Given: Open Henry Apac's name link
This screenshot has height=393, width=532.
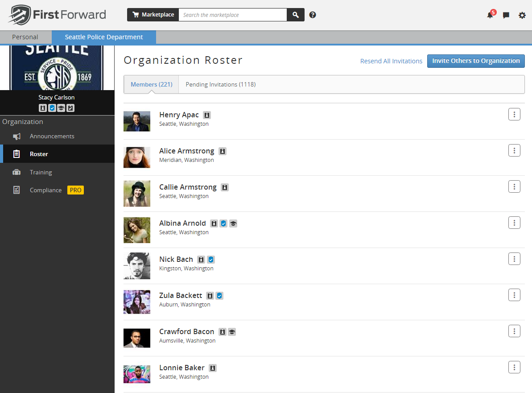Looking at the screenshot, I should pos(179,115).
